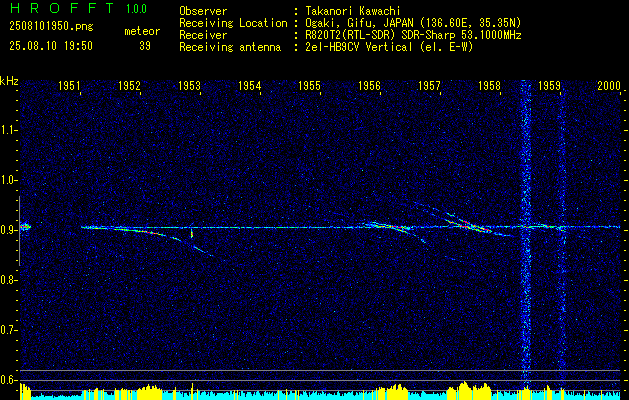
Task: Click the short vertical spike at 1953
Action: [191, 233]
